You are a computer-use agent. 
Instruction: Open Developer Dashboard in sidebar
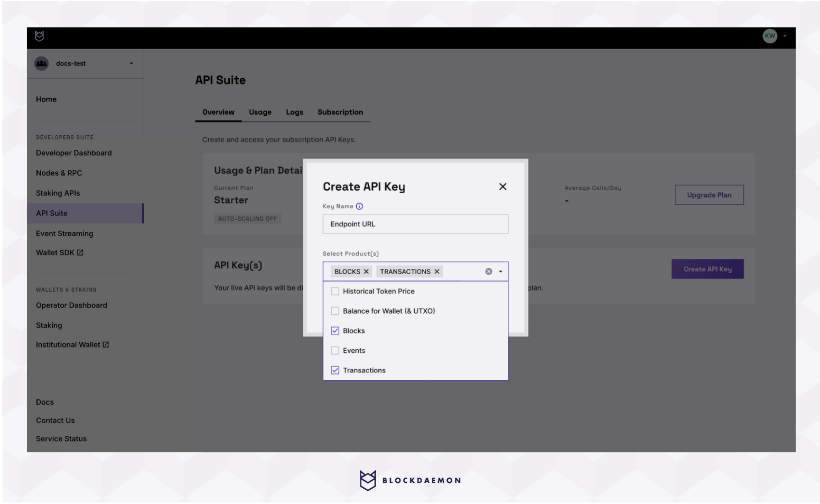click(x=74, y=153)
